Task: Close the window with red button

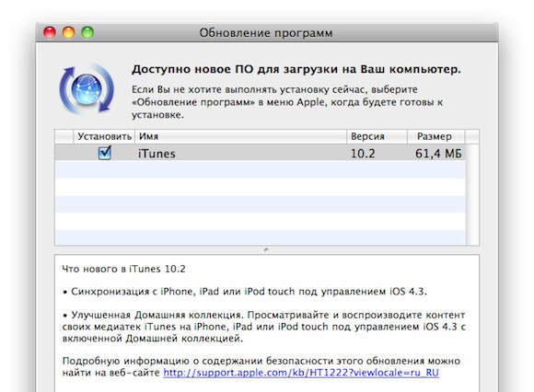Action: 50,33
